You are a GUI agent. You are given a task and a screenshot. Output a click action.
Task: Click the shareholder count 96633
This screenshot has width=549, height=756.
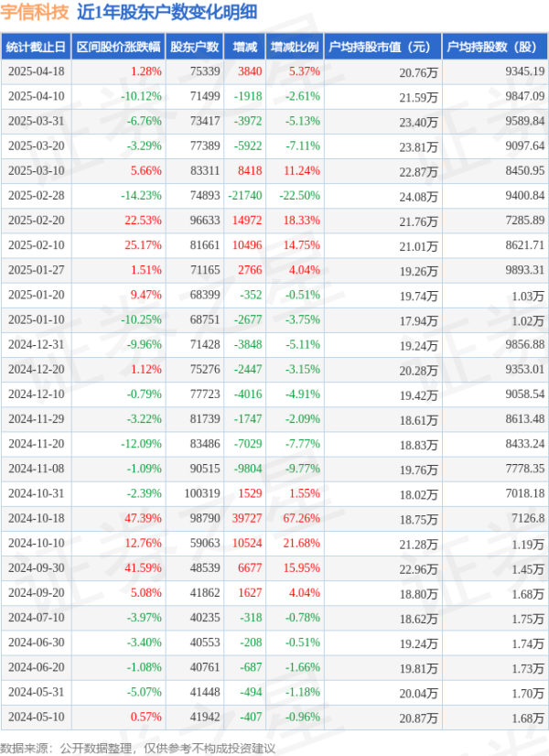(205, 221)
